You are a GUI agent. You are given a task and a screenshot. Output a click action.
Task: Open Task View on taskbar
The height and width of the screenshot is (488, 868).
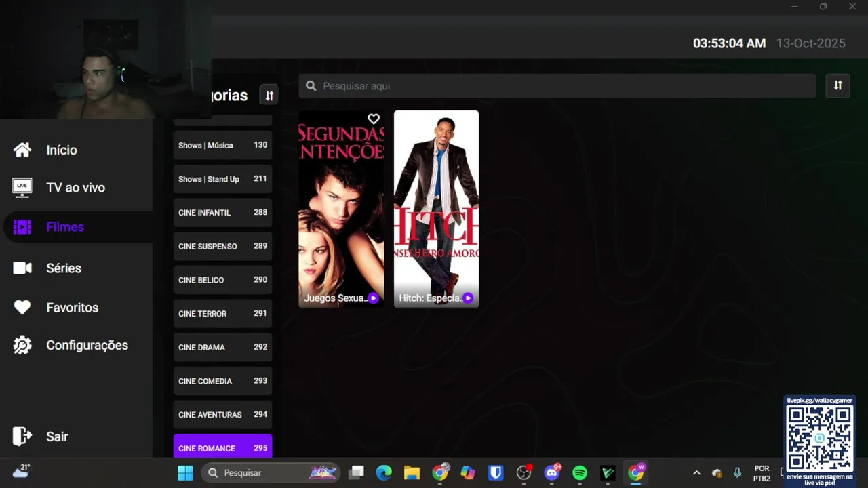point(357,473)
